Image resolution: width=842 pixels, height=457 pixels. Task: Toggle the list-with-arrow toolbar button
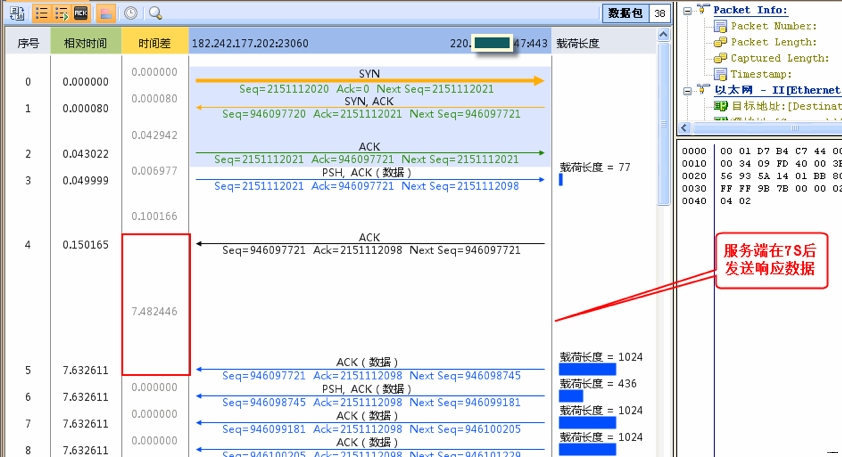coord(61,13)
